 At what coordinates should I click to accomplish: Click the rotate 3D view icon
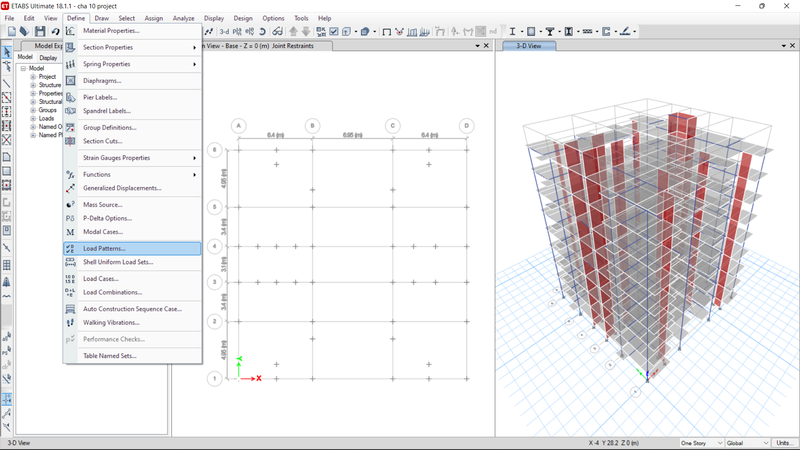(x=262, y=32)
